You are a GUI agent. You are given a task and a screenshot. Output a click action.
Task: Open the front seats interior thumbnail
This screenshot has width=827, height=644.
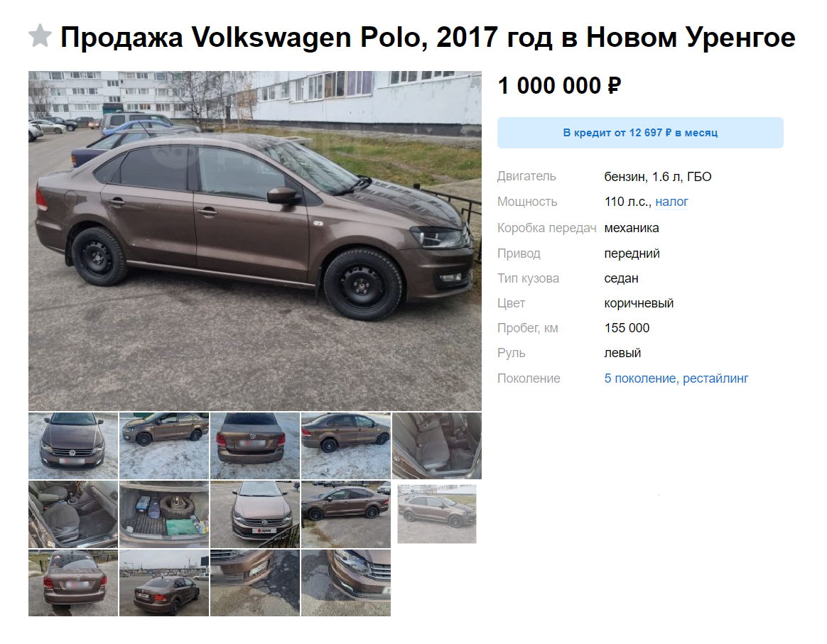pyautogui.click(x=73, y=514)
